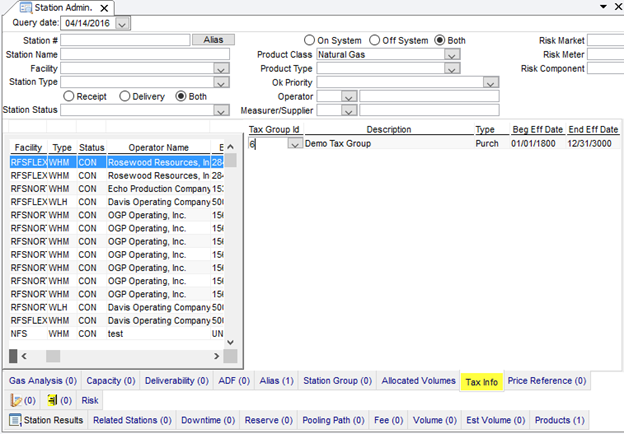Click the Operator Name column header
This screenshot has height=434, width=624.
[x=157, y=147]
